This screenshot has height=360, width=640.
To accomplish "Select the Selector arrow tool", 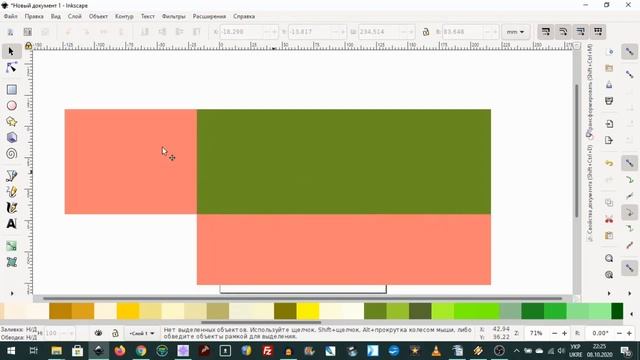I will point(11,51).
